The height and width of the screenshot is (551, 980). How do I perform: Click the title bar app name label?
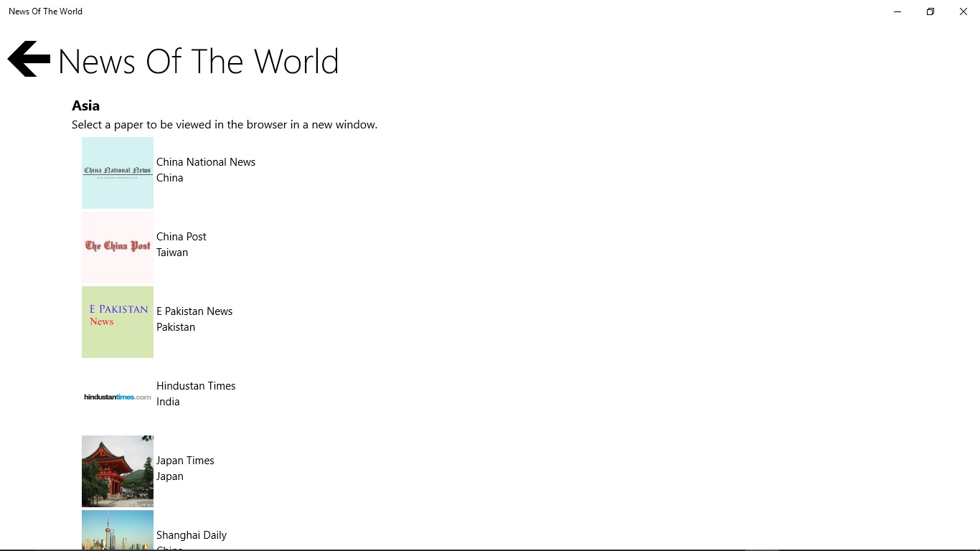point(45,11)
